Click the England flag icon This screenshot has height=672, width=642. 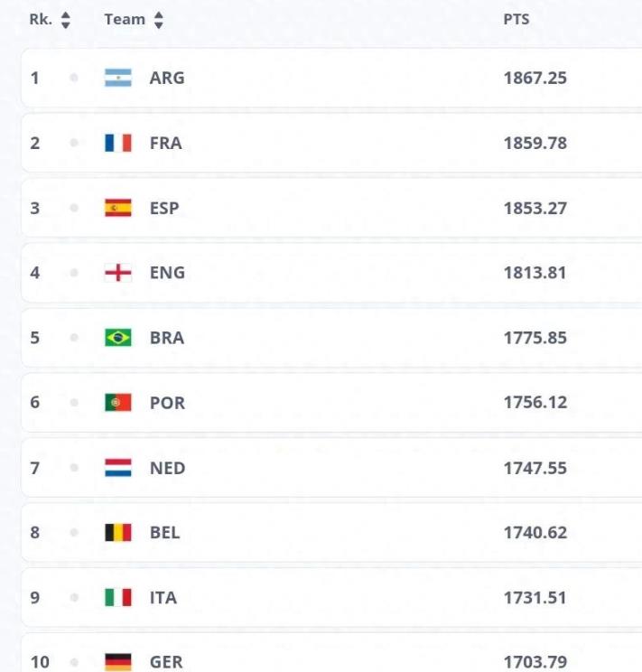118,273
